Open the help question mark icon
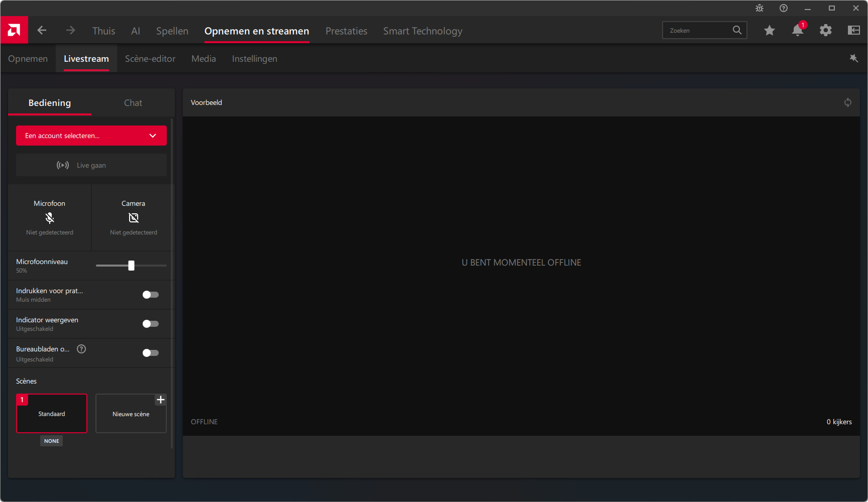868x502 pixels. pyautogui.click(x=783, y=8)
